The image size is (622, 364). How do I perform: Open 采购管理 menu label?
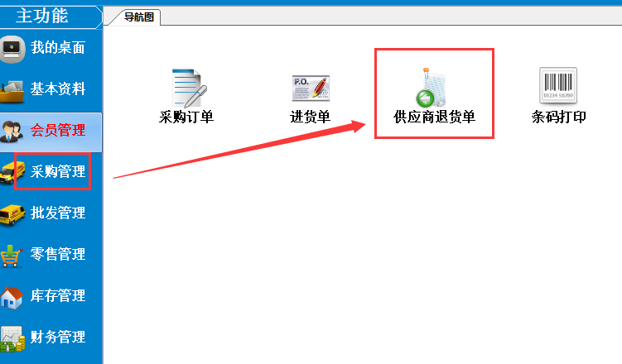58,171
